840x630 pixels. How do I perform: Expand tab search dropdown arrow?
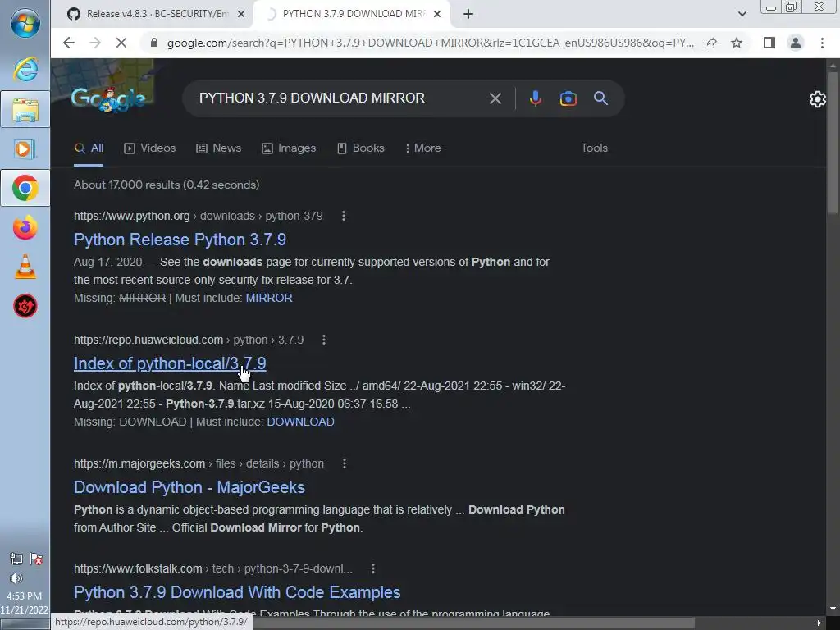coord(742,14)
